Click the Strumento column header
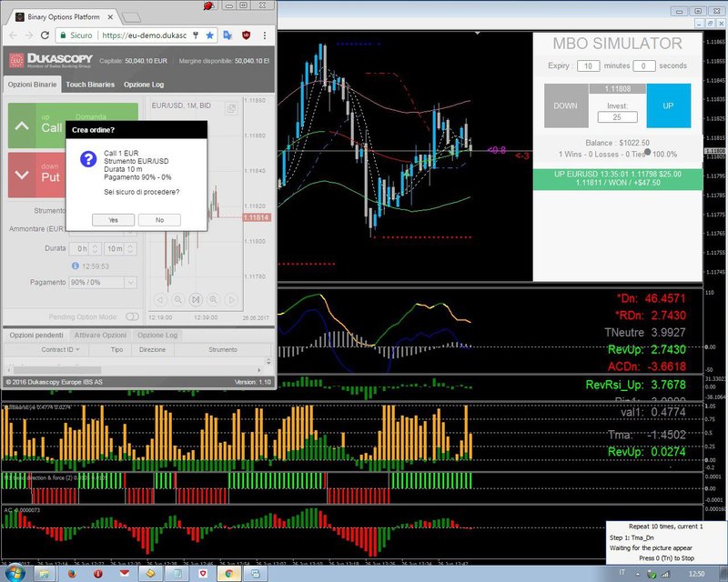The image size is (728, 582). [223, 349]
